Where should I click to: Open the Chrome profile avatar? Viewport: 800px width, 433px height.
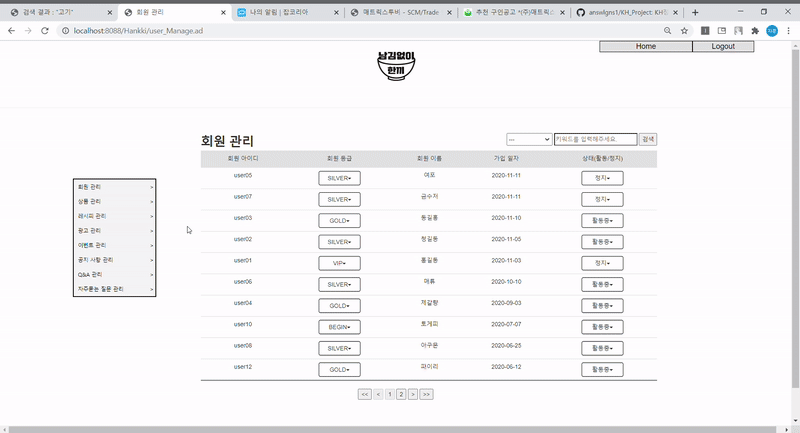pos(772,31)
